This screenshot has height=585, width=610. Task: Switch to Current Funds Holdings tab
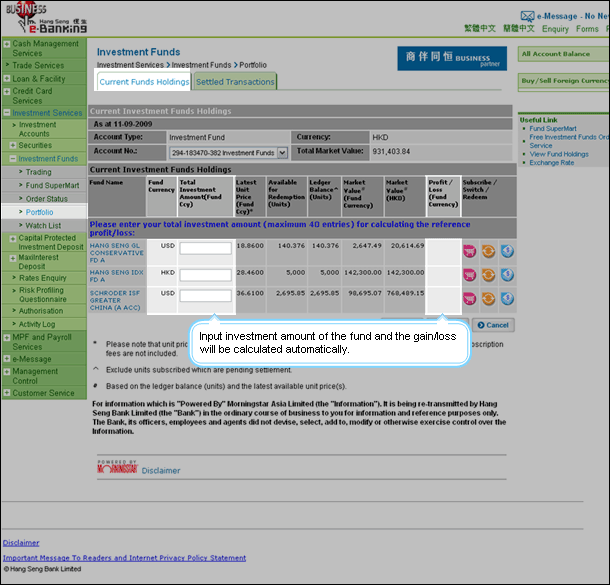144,82
